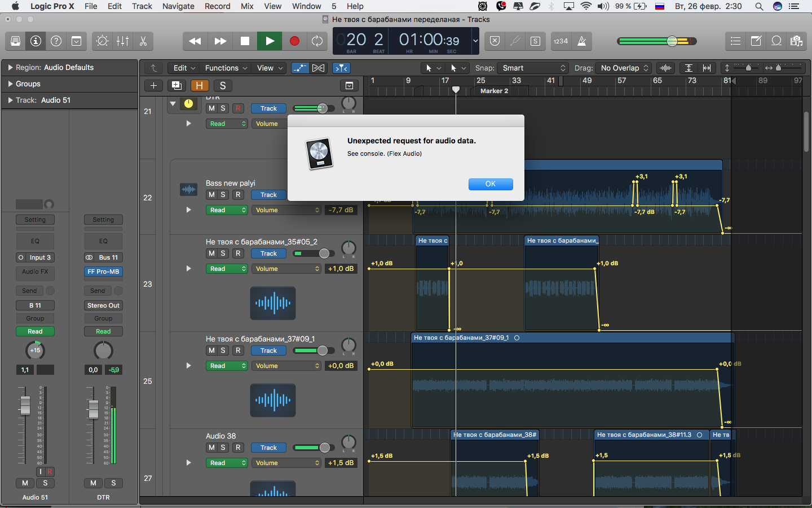Mute the Bass new palyi track

pos(211,195)
